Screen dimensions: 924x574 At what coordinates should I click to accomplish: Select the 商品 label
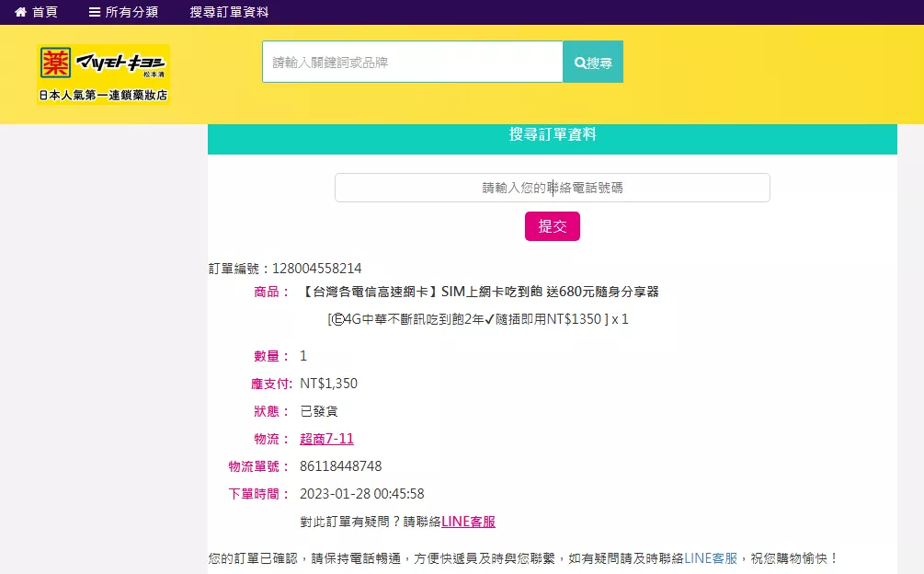click(271, 292)
